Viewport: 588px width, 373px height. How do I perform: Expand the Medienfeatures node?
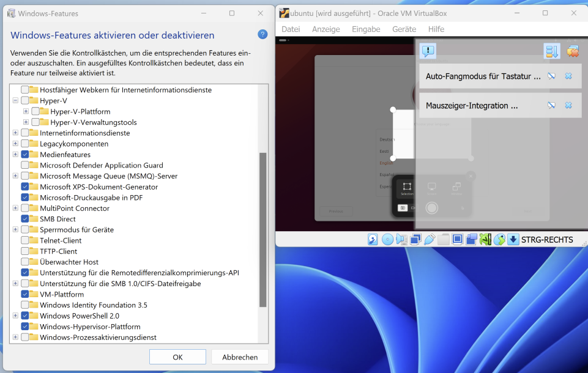[15, 155]
